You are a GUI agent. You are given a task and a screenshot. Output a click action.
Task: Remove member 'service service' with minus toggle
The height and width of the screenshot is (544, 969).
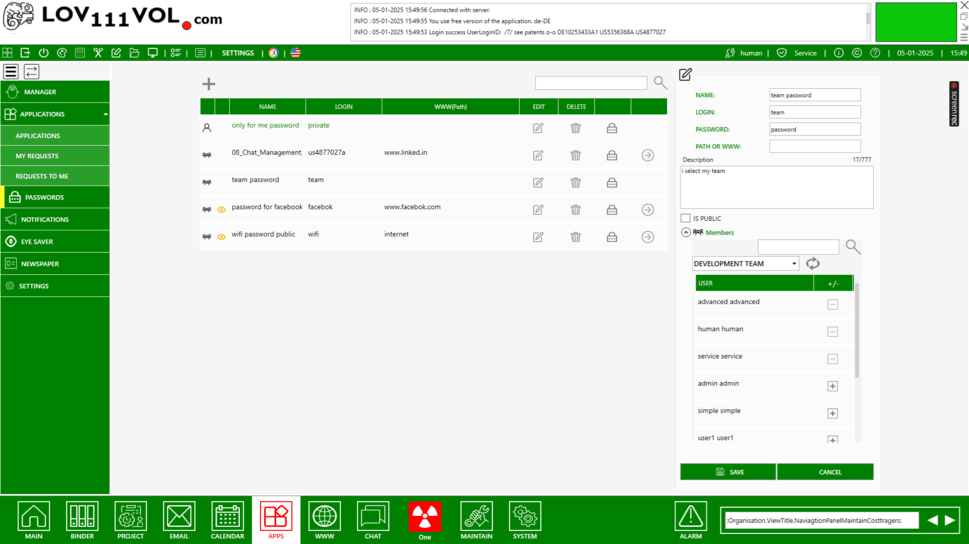(x=832, y=359)
